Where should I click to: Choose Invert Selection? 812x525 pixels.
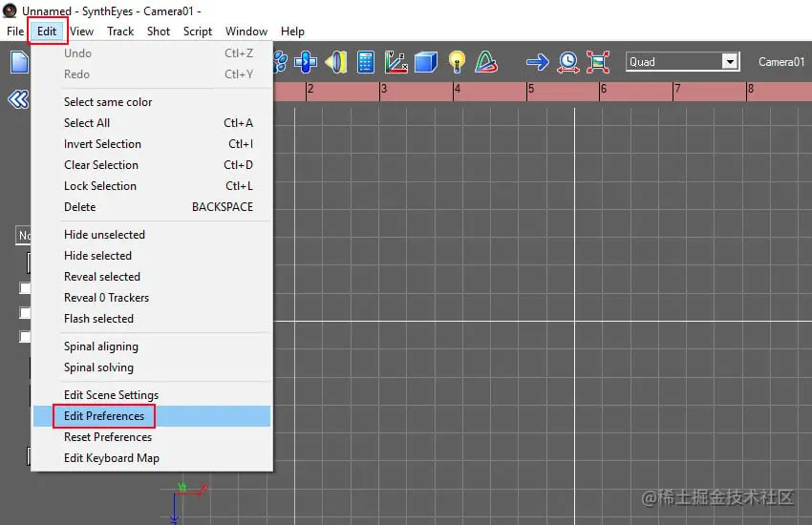152,144
